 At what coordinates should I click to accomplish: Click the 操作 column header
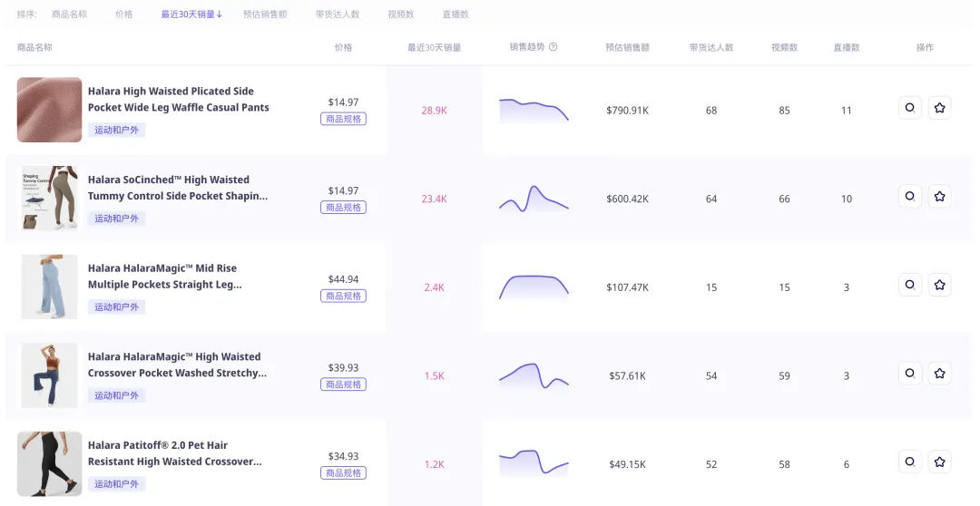click(925, 47)
